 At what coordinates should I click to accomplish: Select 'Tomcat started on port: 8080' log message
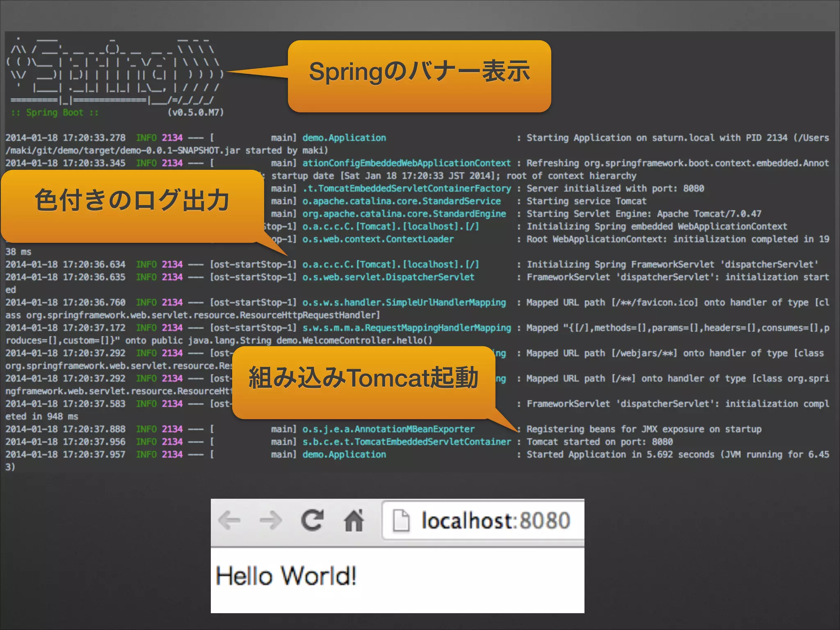point(600,442)
